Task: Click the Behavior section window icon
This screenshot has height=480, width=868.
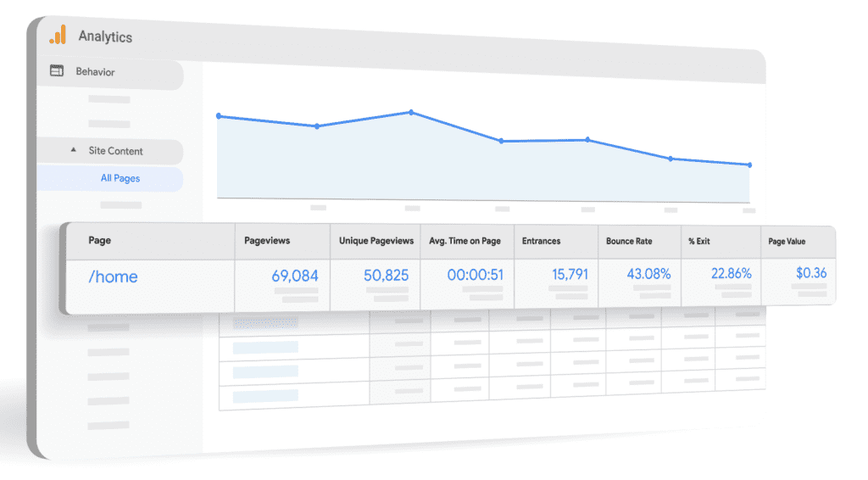Action: [57, 72]
